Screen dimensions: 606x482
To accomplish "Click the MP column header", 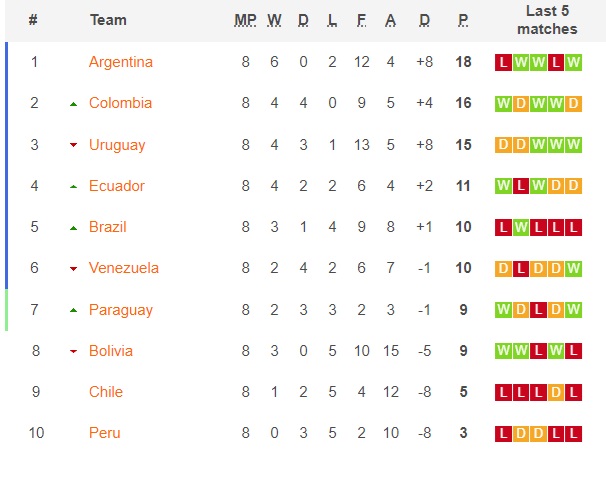I will tap(245, 20).
